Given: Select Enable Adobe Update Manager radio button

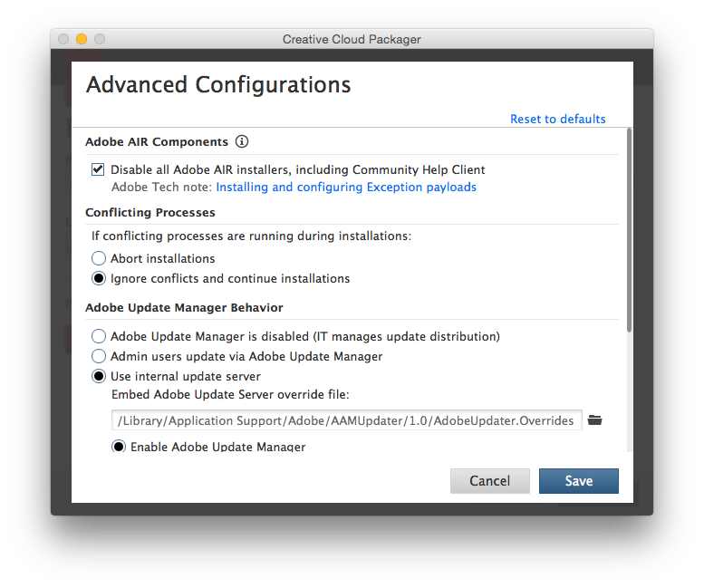Looking at the screenshot, I should [119, 446].
